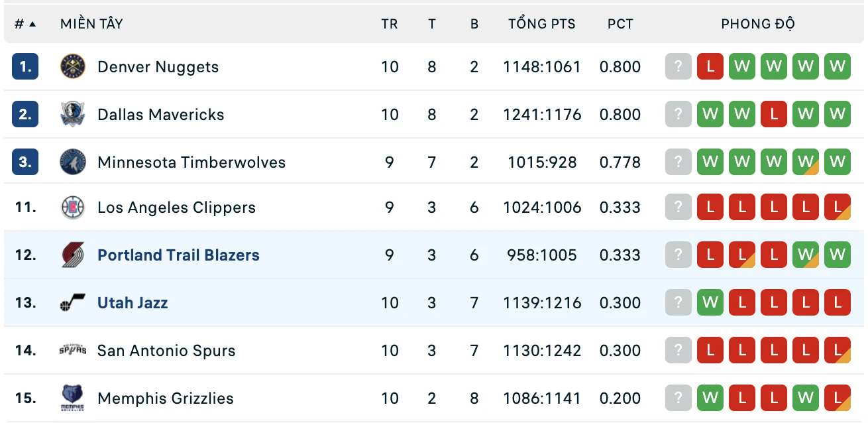The image size is (868, 423).
Task: Sort standings by the # rank arrow
Action: point(32,24)
